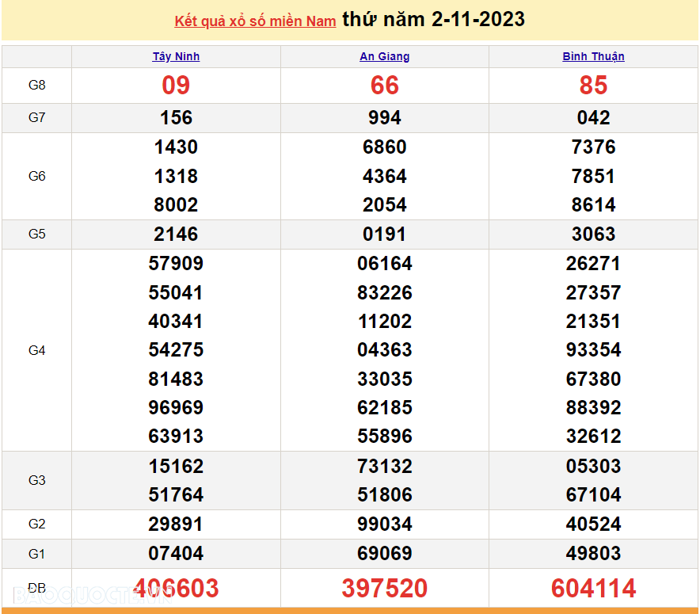The width and height of the screenshot is (700, 614).
Task: Click the ĐB jackpot number 406603
Action: coord(176,589)
